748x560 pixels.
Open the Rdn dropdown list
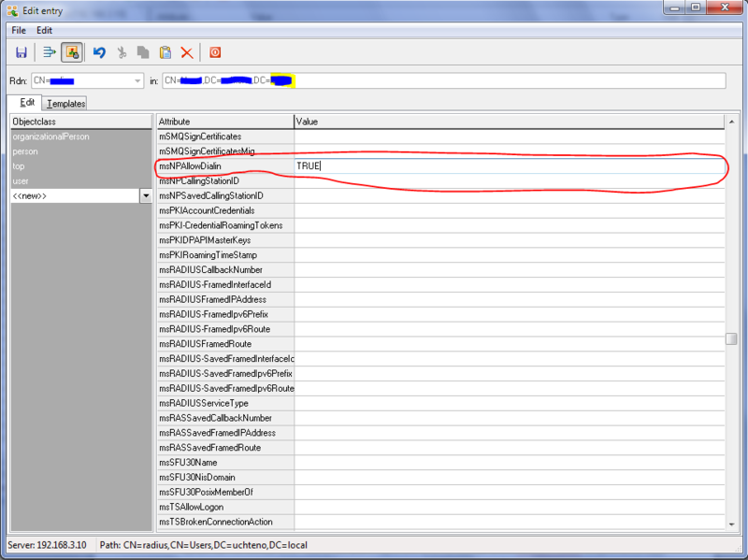coord(136,80)
